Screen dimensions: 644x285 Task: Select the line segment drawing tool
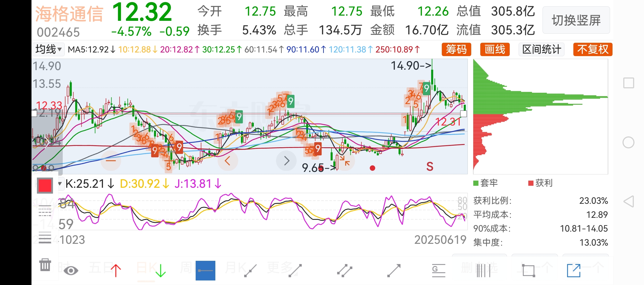tap(295, 271)
